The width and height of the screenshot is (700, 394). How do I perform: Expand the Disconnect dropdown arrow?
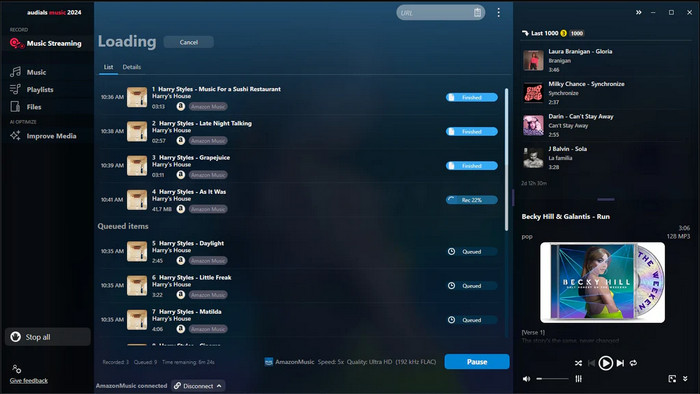tap(219, 386)
